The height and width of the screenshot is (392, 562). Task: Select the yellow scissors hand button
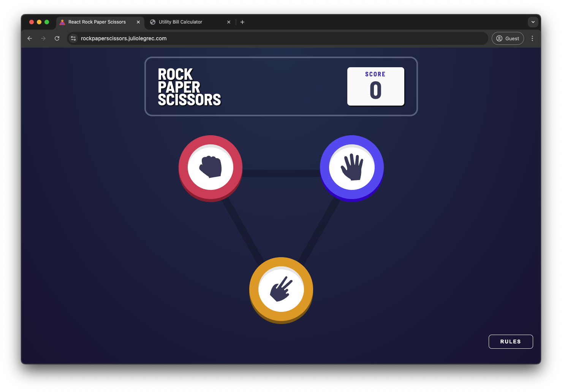click(281, 289)
